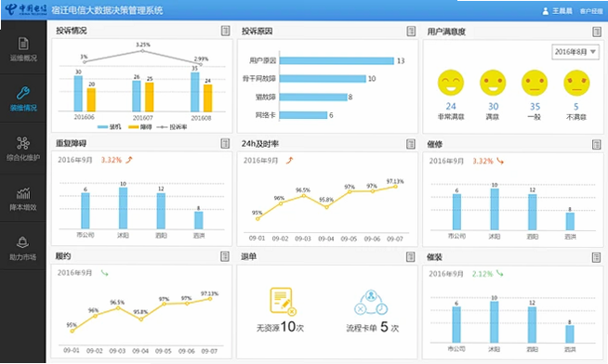This screenshot has width=608, height=364.
Task: Open detail list icon for 投诉情况 panel
Action: 225,31
